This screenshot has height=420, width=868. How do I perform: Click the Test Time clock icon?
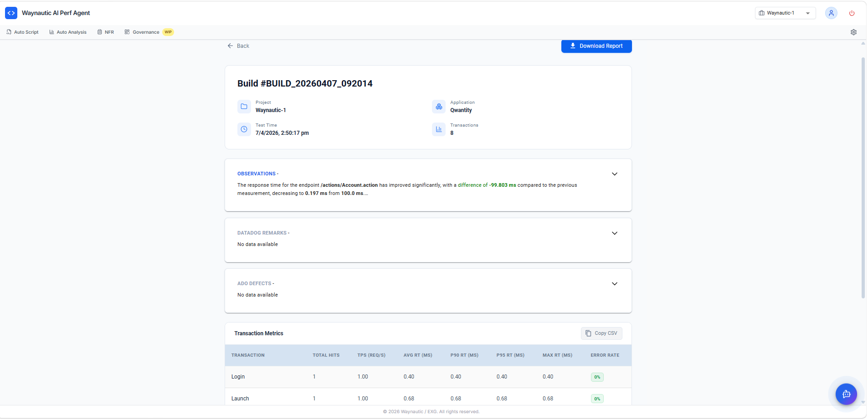coord(244,129)
